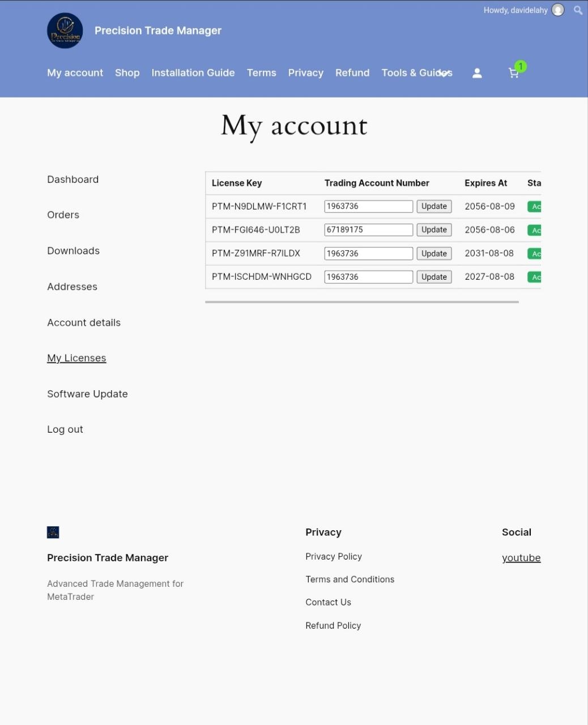Focus account number field for PTM-Z91MRF-R7ILDX
This screenshot has height=725, width=588.
coord(369,253)
